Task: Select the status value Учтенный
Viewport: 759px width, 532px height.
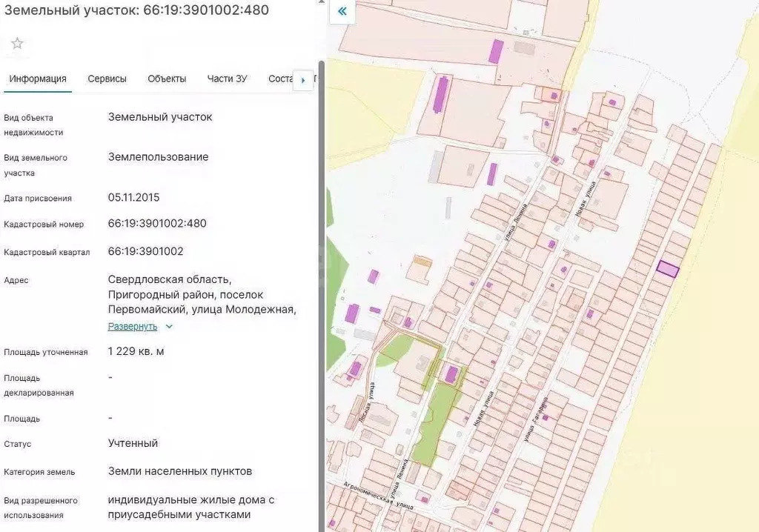Action: click(x=133, y=443)
